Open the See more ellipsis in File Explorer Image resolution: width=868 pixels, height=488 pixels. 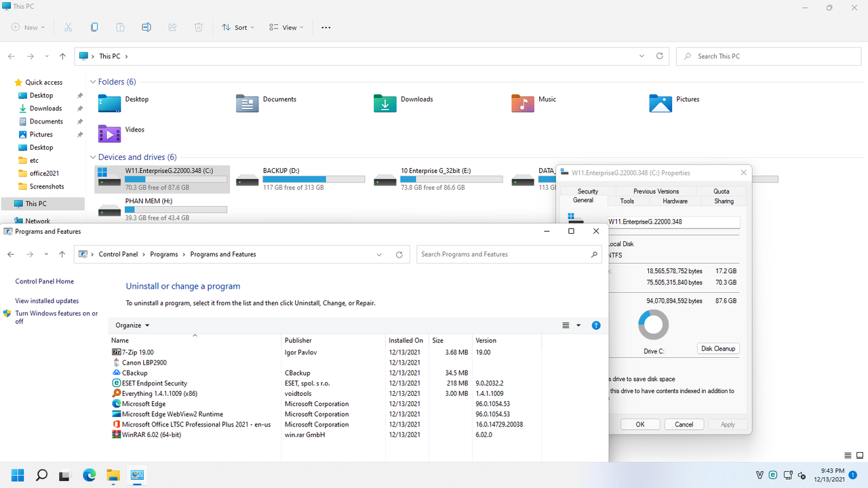[325, 27]
